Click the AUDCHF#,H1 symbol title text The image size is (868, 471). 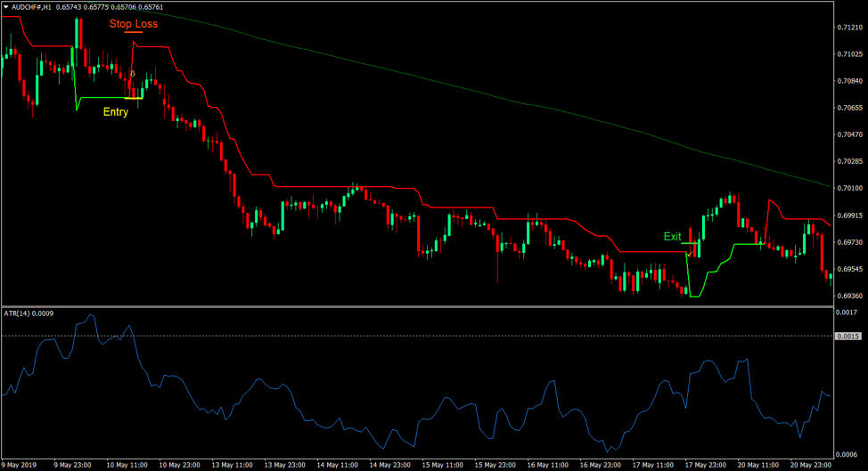[32, 7]
